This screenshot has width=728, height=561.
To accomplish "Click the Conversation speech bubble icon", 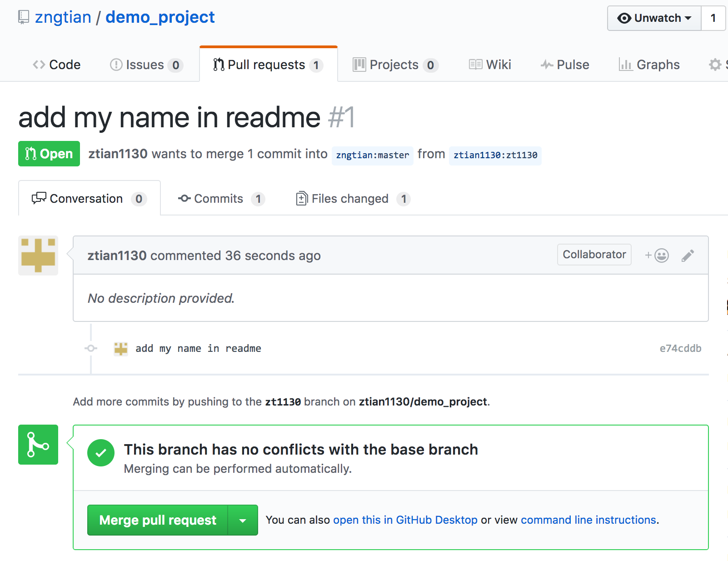I will (x=39, y=198).
